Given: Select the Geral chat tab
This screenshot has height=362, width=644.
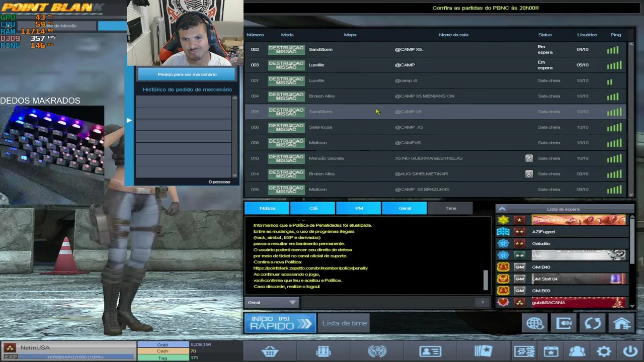Looking at the screenshot, I should click(405, 208).
